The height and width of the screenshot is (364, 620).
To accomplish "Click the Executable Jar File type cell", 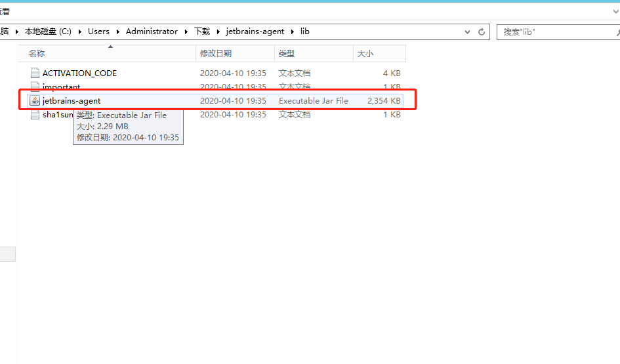I will click(x=314, y=101).
